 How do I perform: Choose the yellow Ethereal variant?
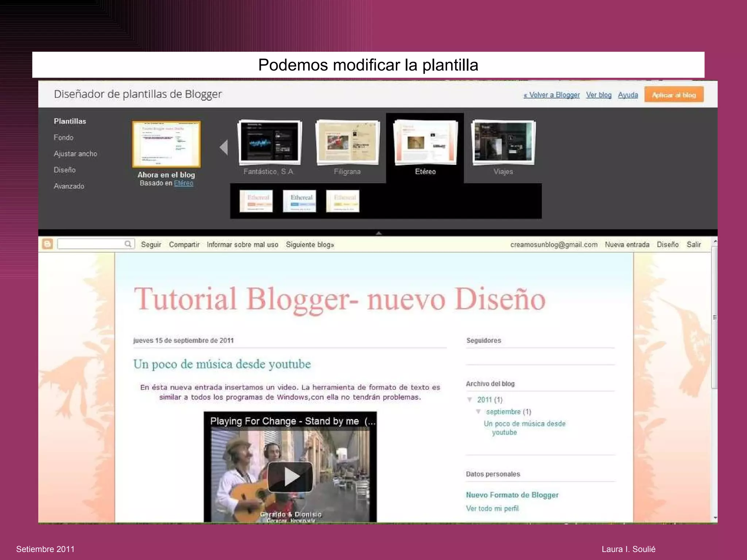343,201
